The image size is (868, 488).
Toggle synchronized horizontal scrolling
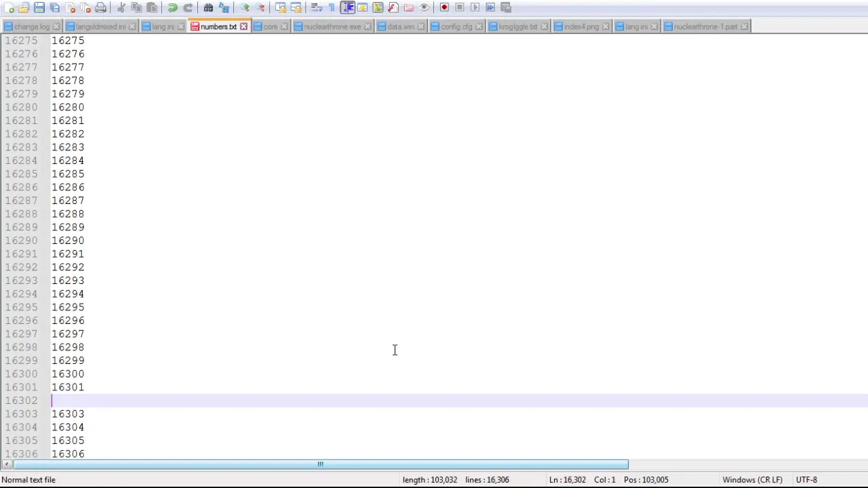point(296,7)
